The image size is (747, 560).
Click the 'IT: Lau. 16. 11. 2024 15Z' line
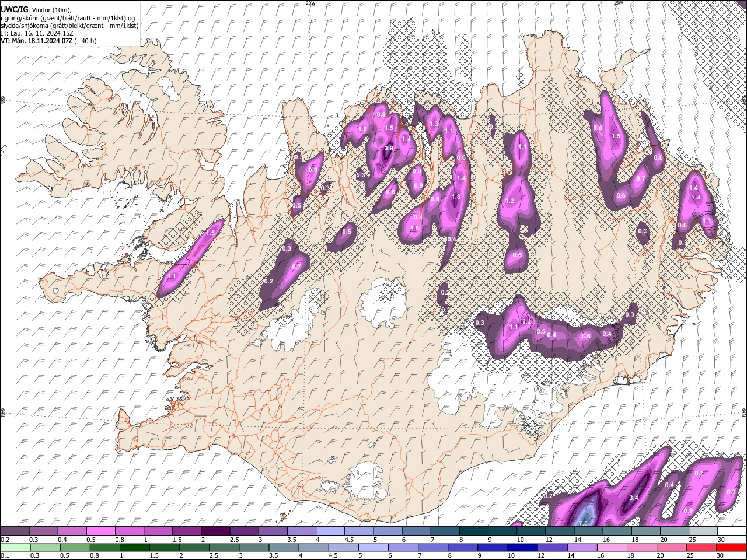(x=37, y=33)
